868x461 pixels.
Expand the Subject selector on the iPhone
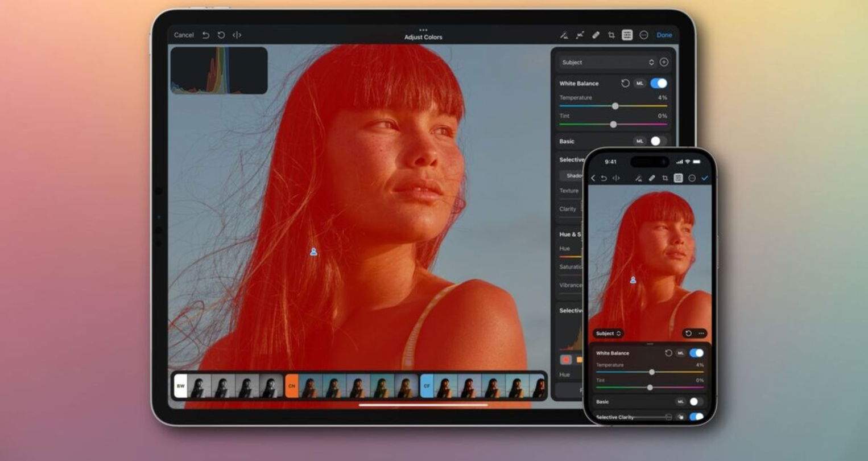pyautogui.click(x=608, y=334)
